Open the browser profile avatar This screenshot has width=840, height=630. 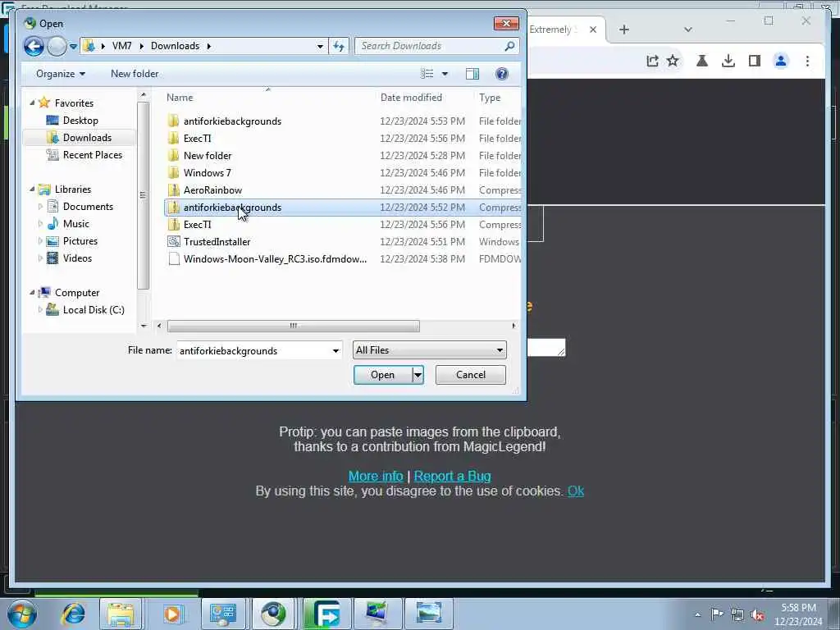point(781,61)
